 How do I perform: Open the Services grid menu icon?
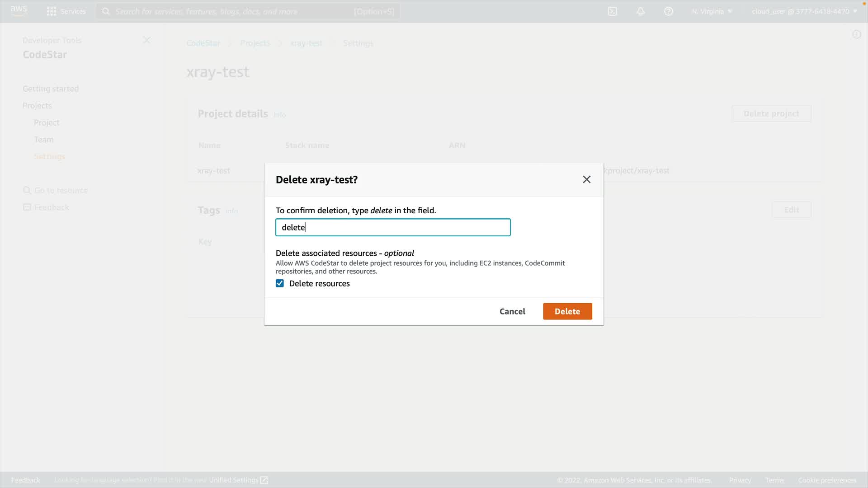(52, 11)
